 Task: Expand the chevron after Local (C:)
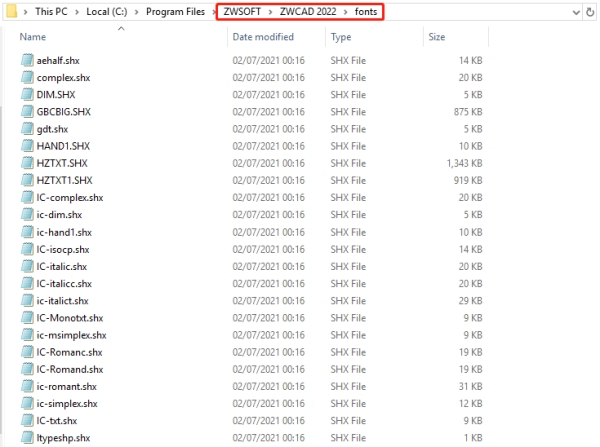(137, 12)
